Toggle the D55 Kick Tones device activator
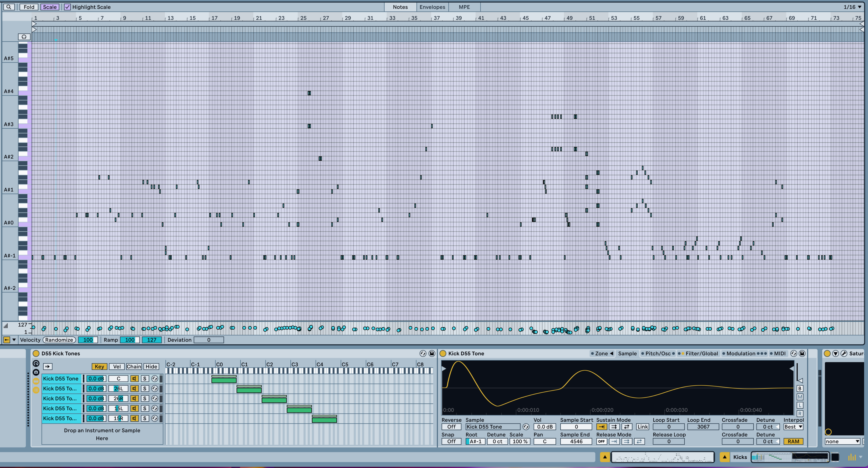This screenshot has height=468, width=868. [36, 353]
